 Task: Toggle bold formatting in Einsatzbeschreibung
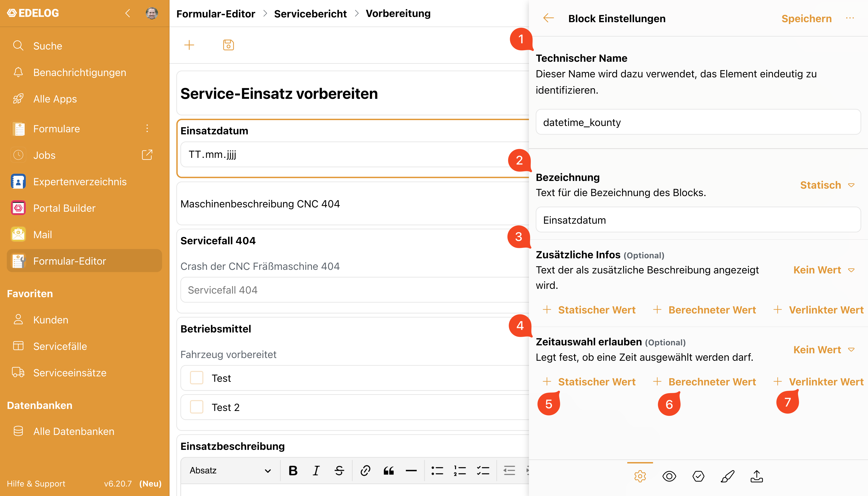[293, 470]
